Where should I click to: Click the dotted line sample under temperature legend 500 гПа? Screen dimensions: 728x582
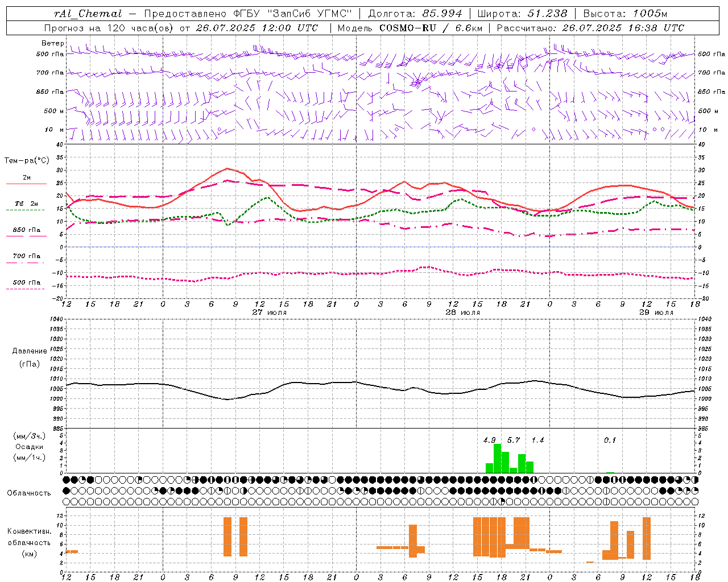coord(26,289)
